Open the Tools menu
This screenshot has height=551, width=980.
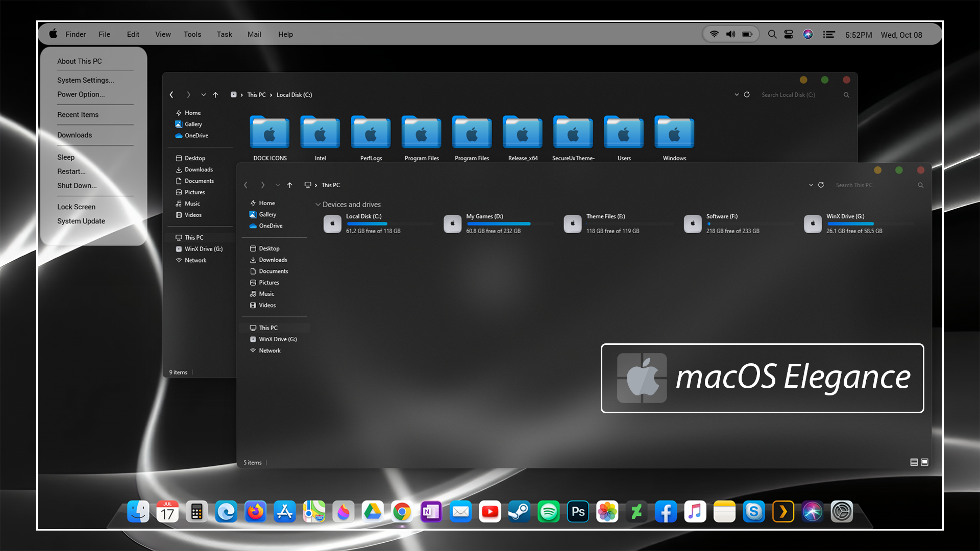[192, 35]
